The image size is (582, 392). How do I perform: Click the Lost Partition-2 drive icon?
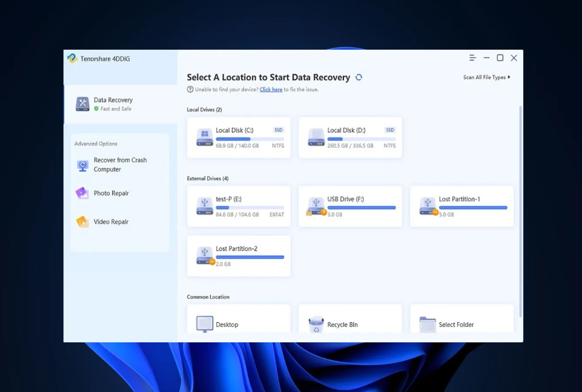point(205,256)
